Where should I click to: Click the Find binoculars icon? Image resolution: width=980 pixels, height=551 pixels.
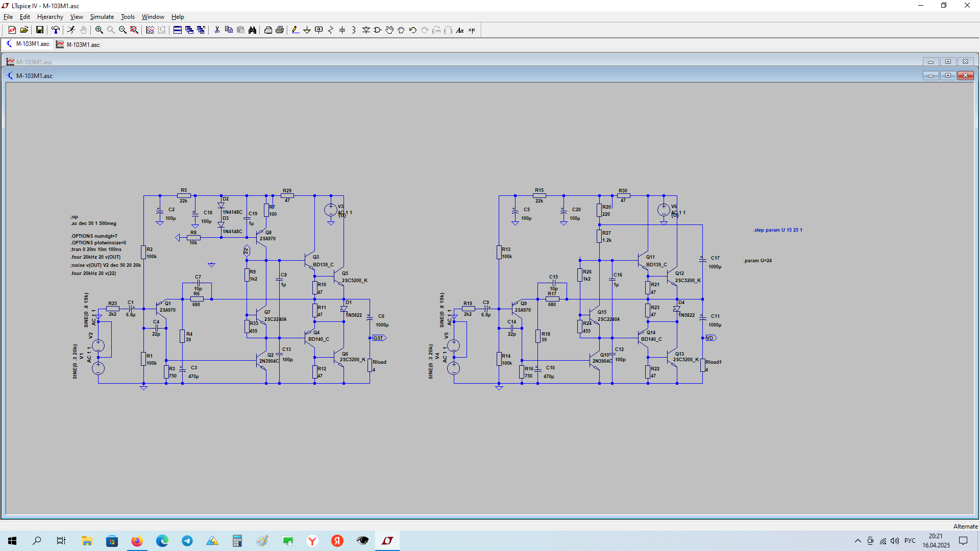tap(252, 30)
